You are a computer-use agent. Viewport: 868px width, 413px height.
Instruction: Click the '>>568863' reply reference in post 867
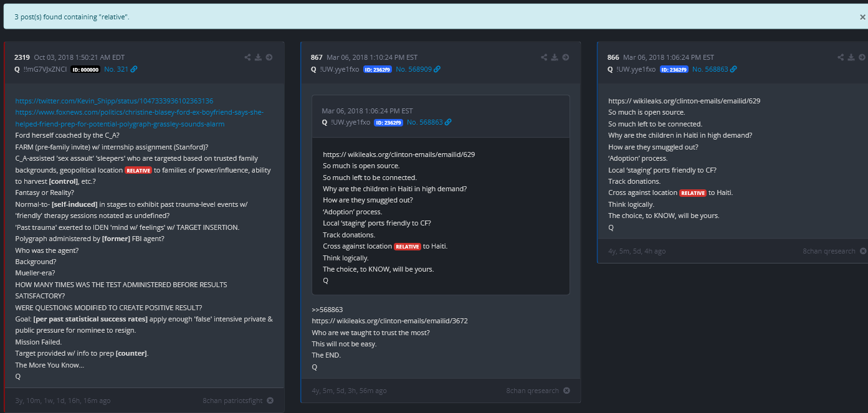click(x=328, y=310)
